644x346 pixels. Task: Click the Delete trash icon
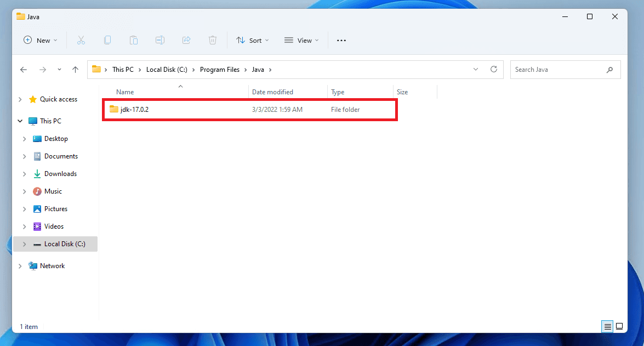(x=212, y=40)
